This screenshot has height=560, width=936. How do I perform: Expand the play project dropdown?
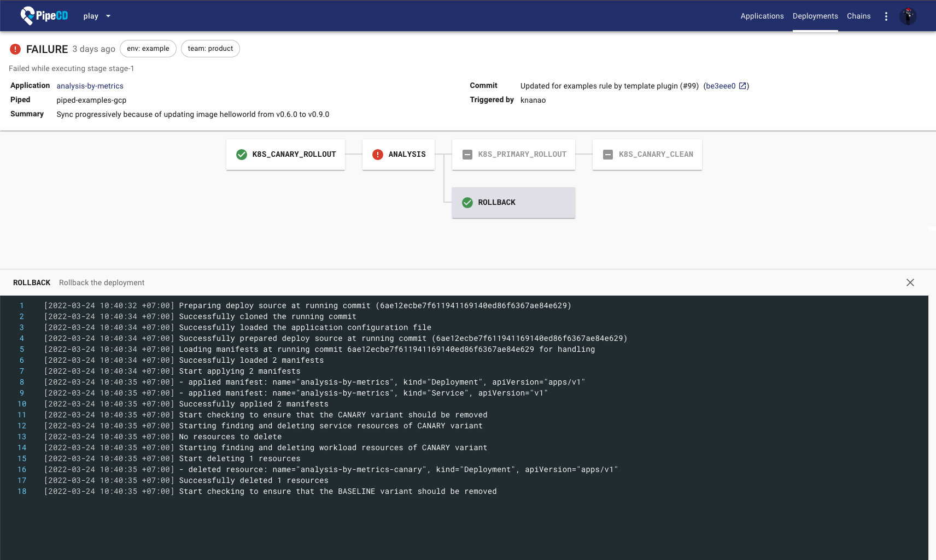tap(97, 16)
